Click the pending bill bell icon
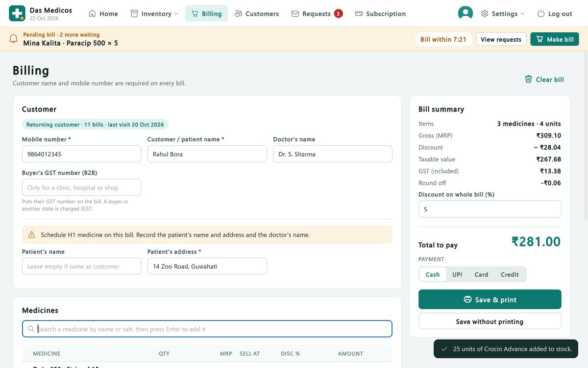The image size is (588, 368). (14, 39)
